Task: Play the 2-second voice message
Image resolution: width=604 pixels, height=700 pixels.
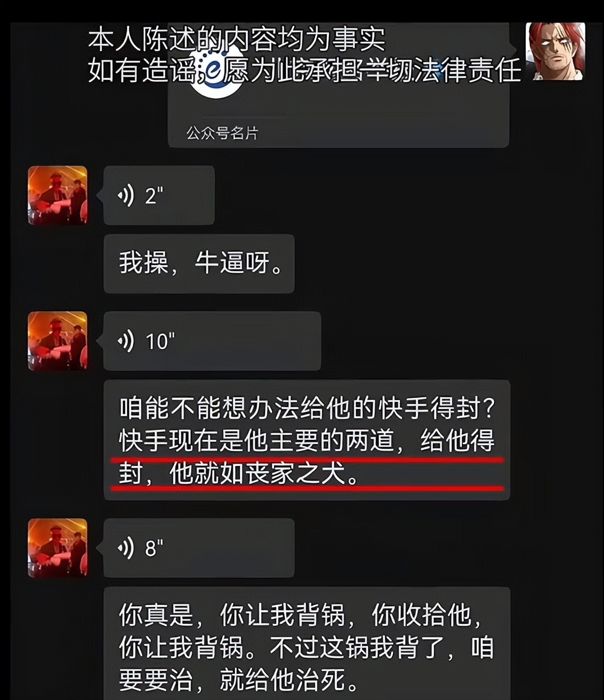Action: tap(159, 195)
